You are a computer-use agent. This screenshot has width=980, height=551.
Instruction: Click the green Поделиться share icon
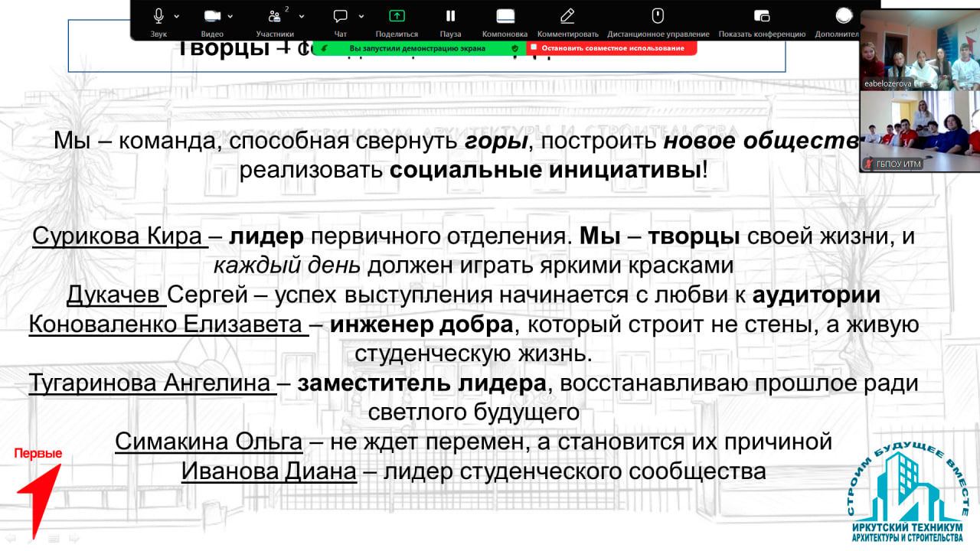(x=397, y=16)
